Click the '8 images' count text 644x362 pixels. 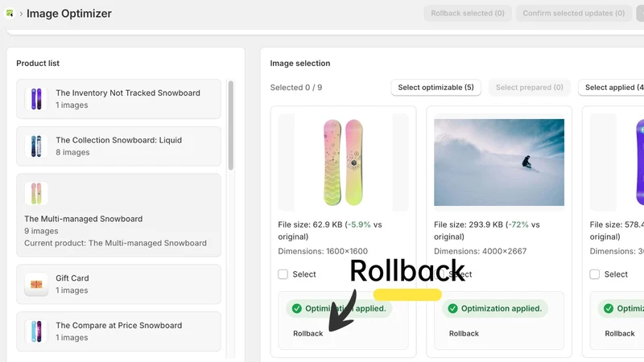click(72, 152)
